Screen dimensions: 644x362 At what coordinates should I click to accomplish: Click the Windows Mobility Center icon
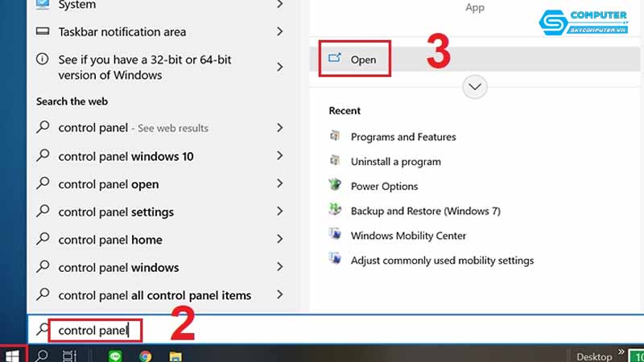(x=336, y=236)
